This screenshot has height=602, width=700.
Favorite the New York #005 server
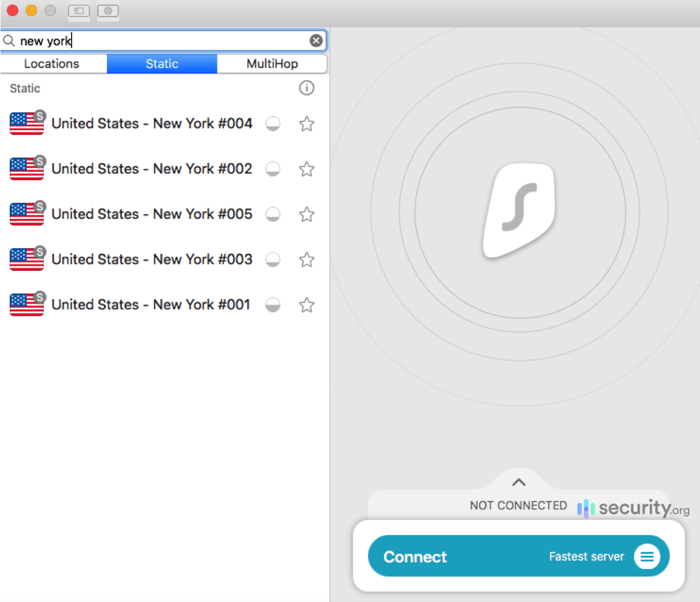tap(306, 215)
